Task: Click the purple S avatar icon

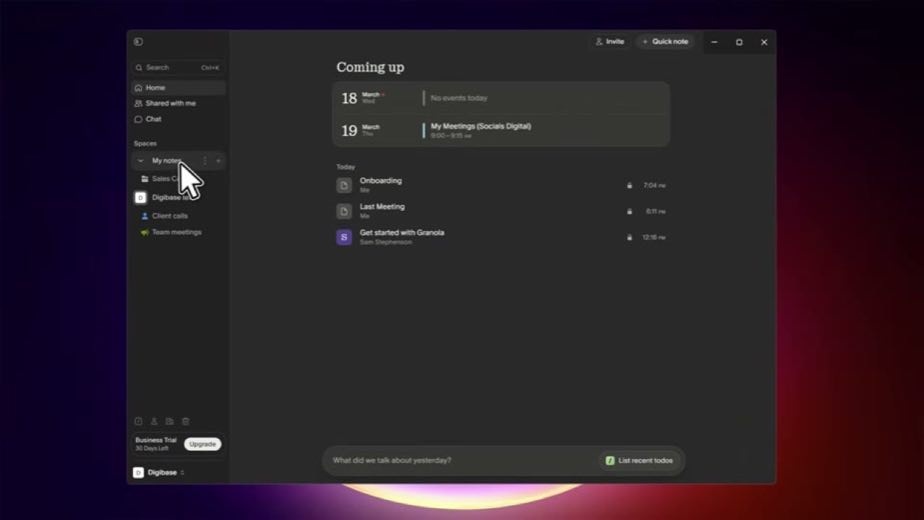Action: (x=344, y=237)
